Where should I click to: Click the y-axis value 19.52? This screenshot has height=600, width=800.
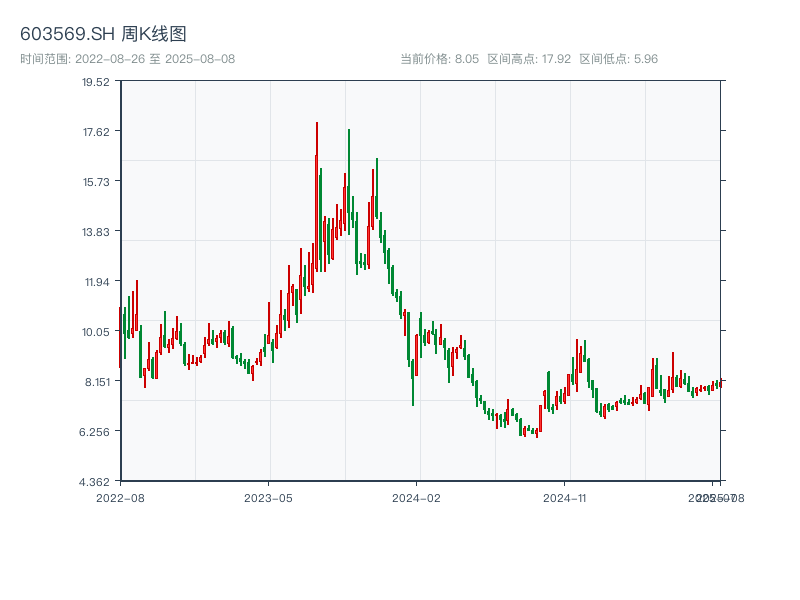coord(96,82)
